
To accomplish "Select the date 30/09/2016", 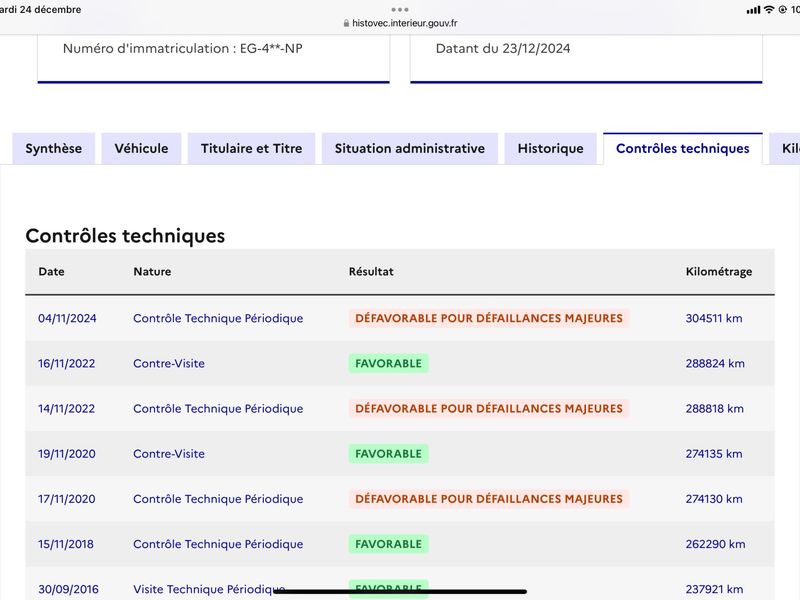I will [68, 589].
